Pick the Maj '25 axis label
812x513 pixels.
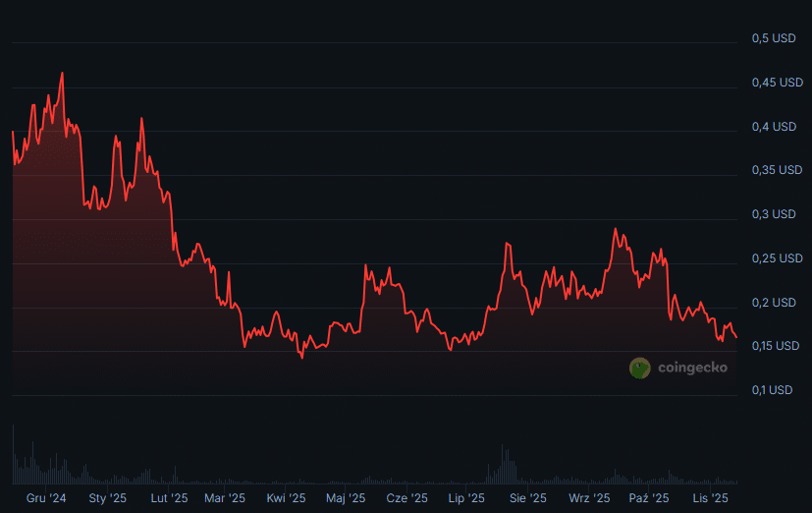coord(346,499)
